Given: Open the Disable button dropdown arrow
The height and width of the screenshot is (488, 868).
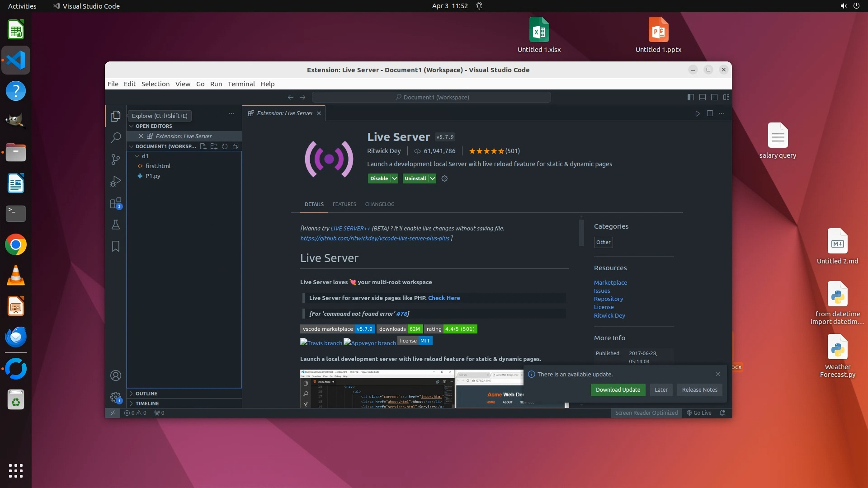Looking at the screenshot, I should click(x=394, y=178).
